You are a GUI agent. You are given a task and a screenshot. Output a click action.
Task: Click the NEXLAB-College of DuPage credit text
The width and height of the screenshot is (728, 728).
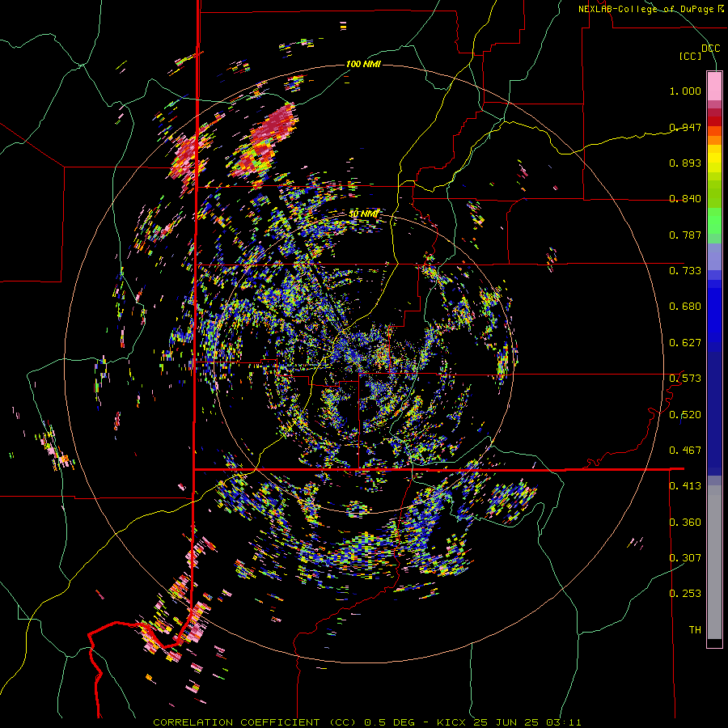pos(650,9)
